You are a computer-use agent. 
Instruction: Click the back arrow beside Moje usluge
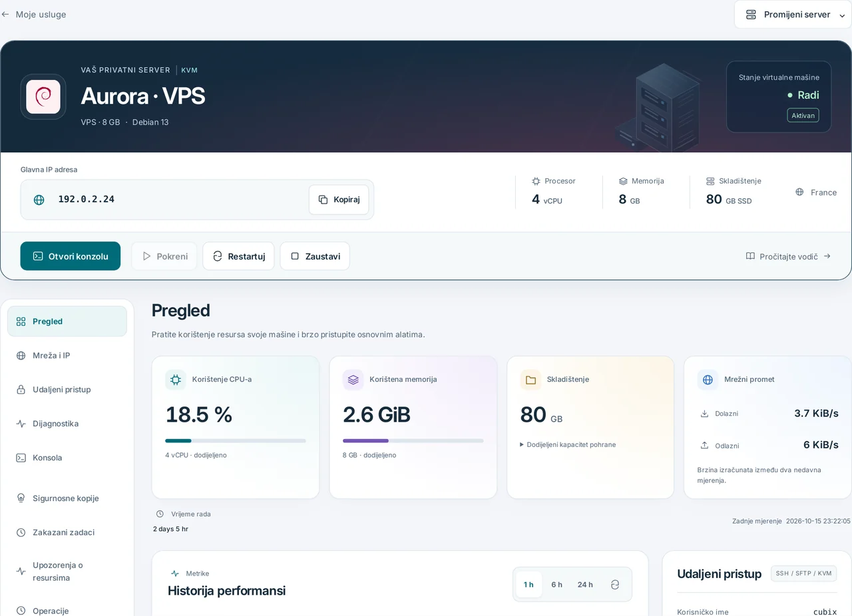click(x=5, y=14)
